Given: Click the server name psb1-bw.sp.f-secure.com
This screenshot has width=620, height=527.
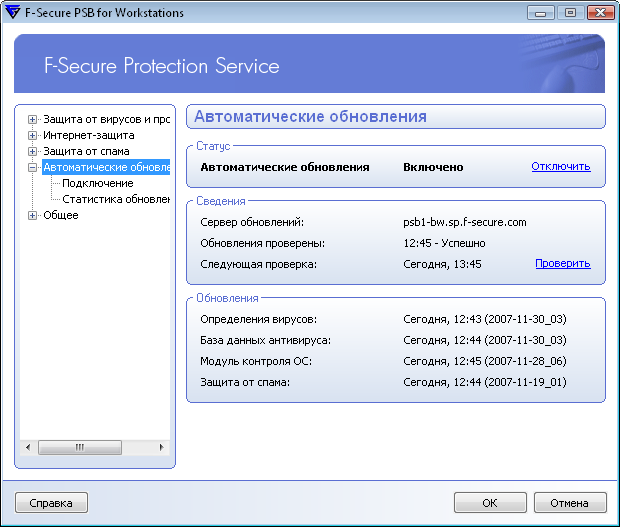Looking at the screenshot, I should (465, 223).
